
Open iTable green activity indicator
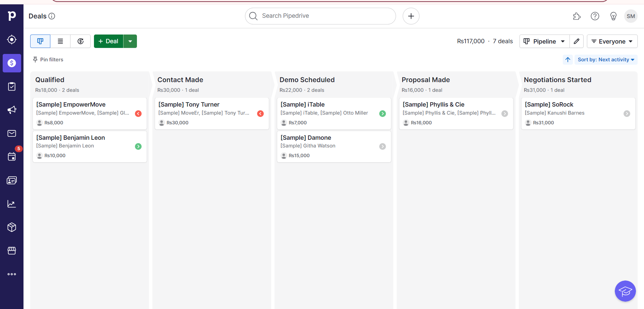click(383, 114)
